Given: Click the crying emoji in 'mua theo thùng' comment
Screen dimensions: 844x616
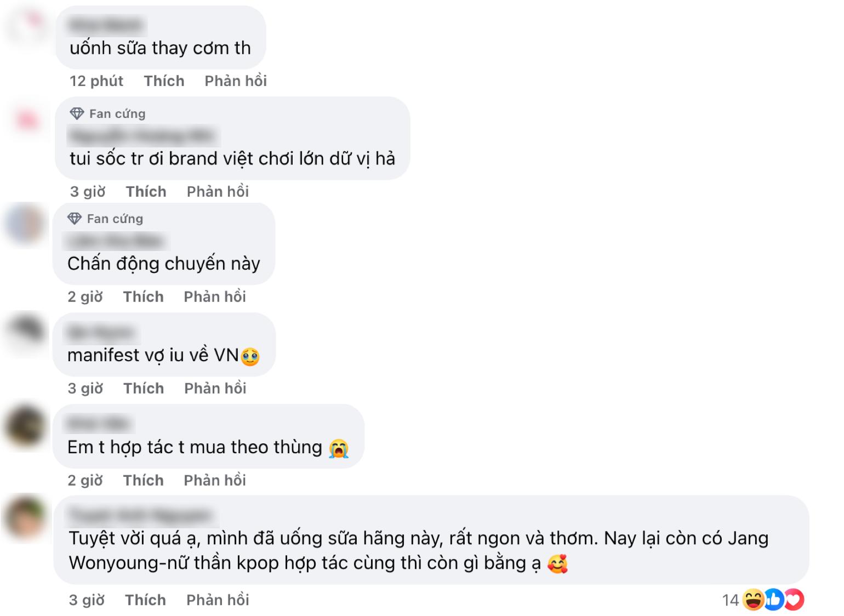Looking at the screenshot, I should pyautogui.click(x=340, y=447).
